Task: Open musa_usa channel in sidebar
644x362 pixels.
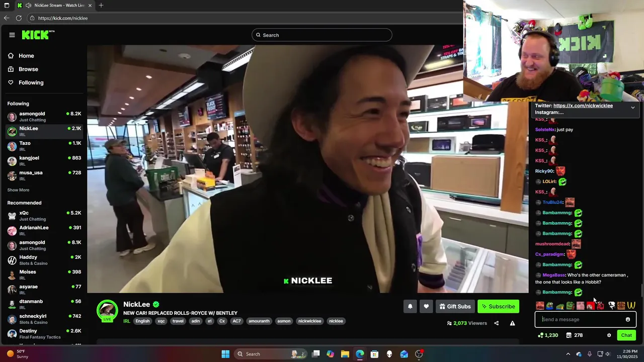Action: pyautogui.click(x=44, y=175)
